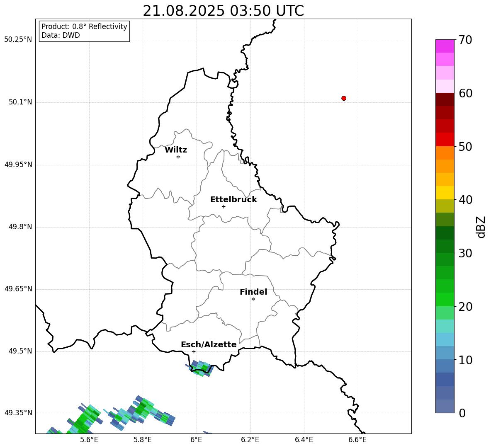Click the 40 tick on the colorbar
The width and height of the screenshot is (491, 448).
465,200
